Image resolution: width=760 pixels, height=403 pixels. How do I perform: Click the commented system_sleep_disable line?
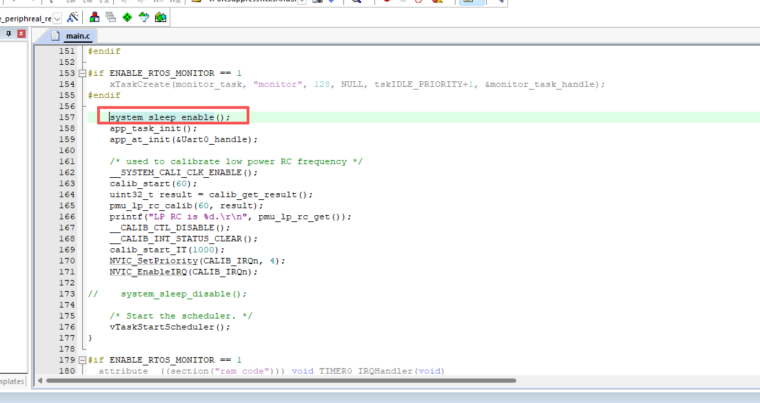[180, 293]
